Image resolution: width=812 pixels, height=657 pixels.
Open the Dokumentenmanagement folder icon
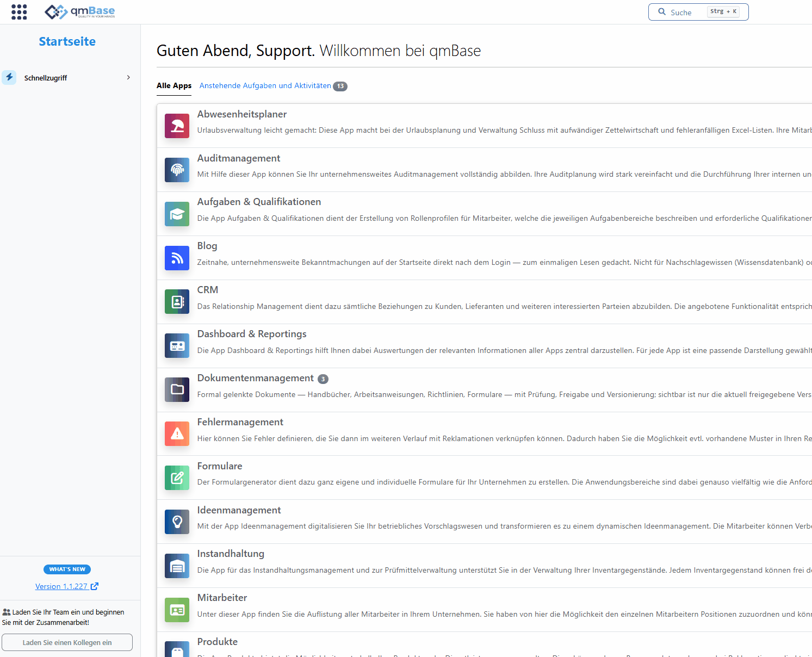point(177,389)
